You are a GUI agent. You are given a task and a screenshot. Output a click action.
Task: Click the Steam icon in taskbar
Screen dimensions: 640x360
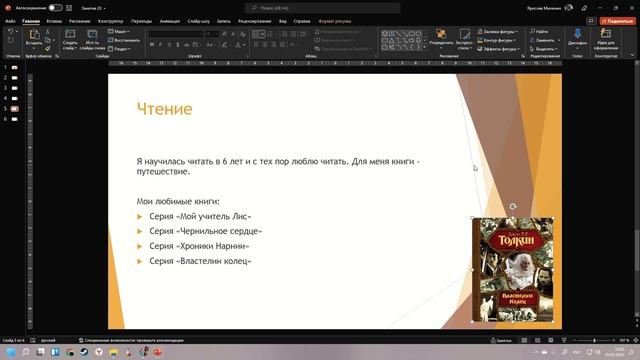tap(84, 352)
